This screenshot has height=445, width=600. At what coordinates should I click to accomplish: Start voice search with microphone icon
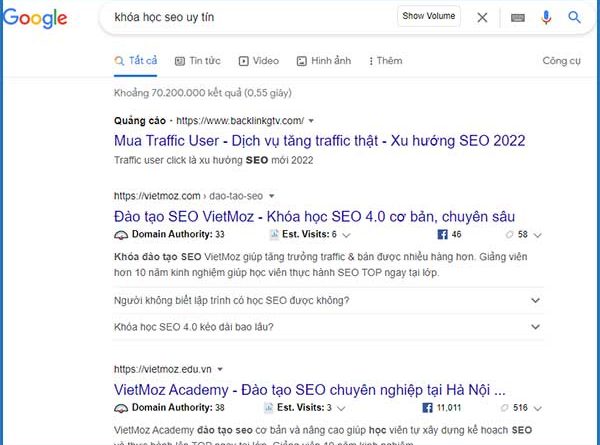(546, 17)
